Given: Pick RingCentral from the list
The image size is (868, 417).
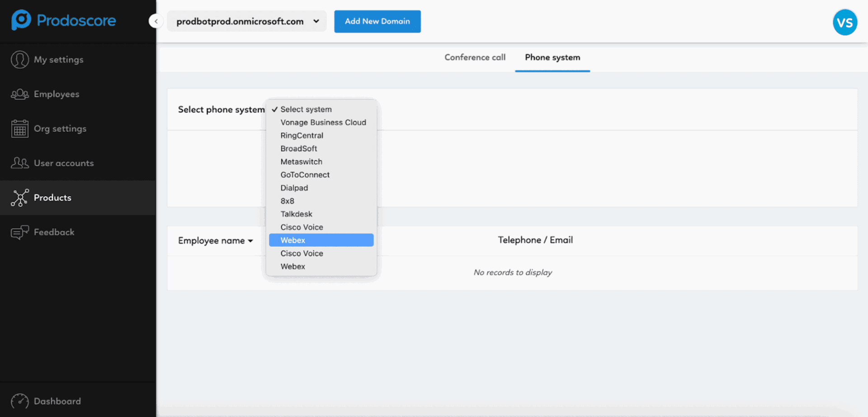Looking at the screenshot, I should tap(321, 136).
